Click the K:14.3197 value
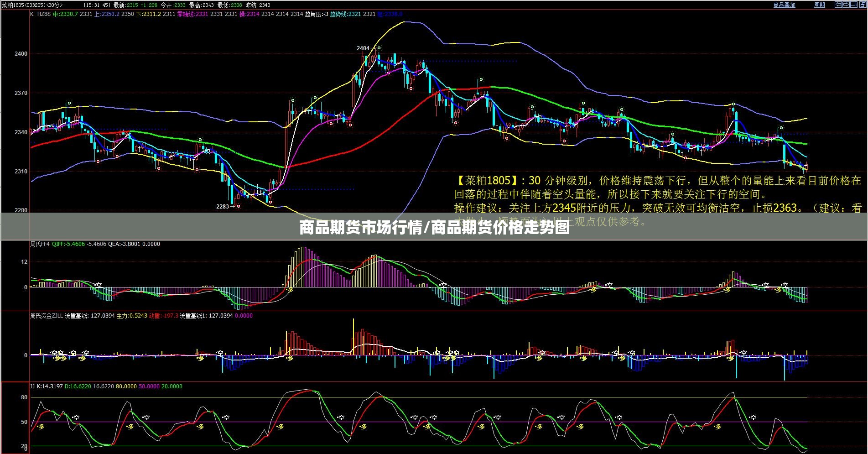 click(50, 386)
